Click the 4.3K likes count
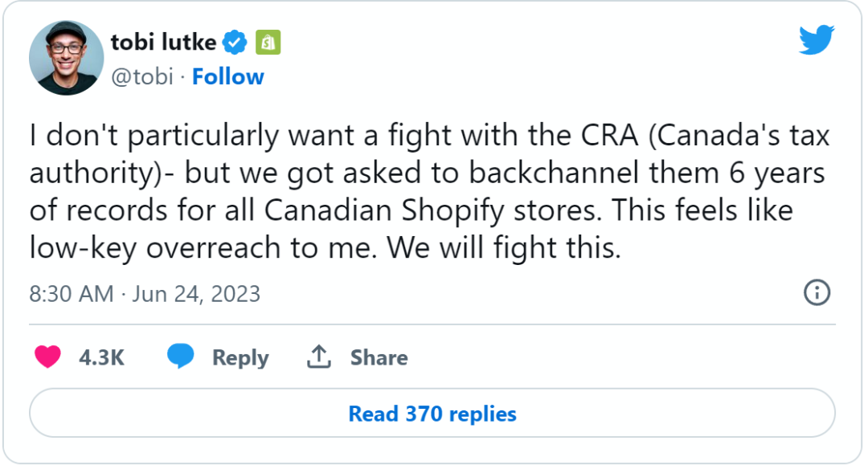The height and width of the screenshot is (469, 868). (x=101, y=357)
